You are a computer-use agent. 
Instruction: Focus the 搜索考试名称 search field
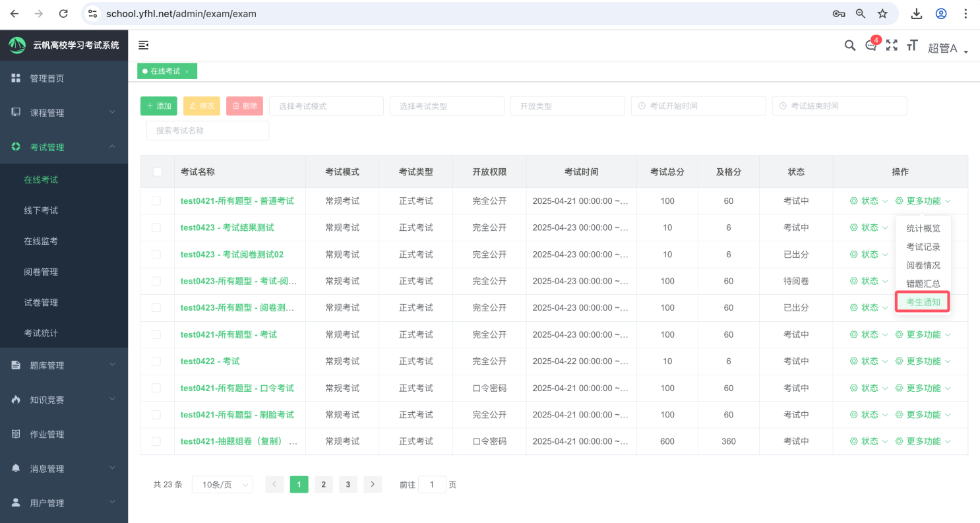pyautogui.click(x=208, y=131)
